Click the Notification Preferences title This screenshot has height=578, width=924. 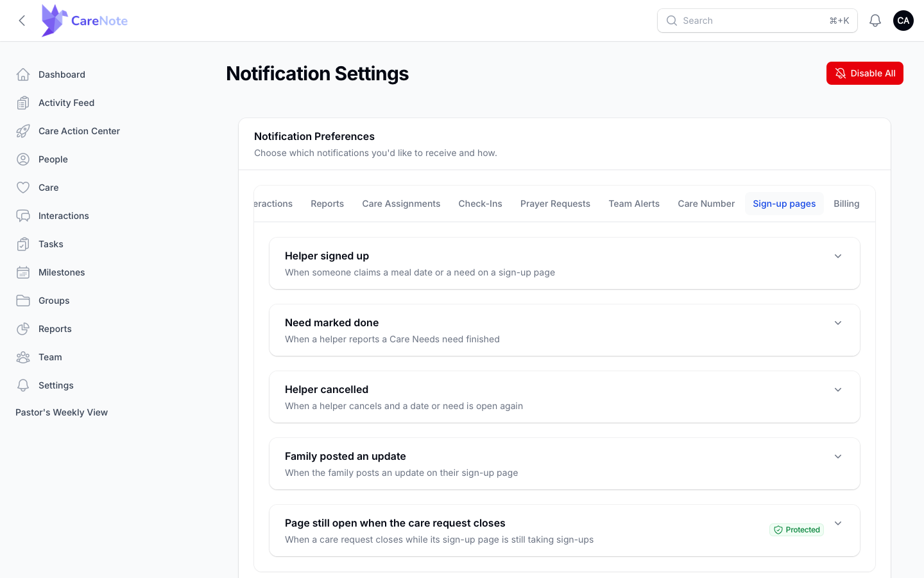314,136
